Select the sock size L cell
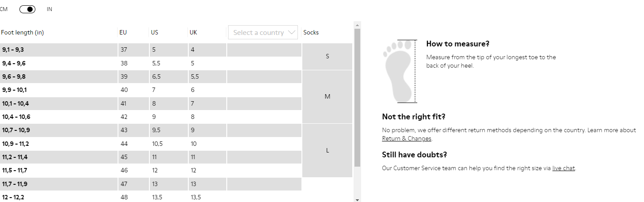The width and height of the screenshot is (644, 202). [327, 150]
